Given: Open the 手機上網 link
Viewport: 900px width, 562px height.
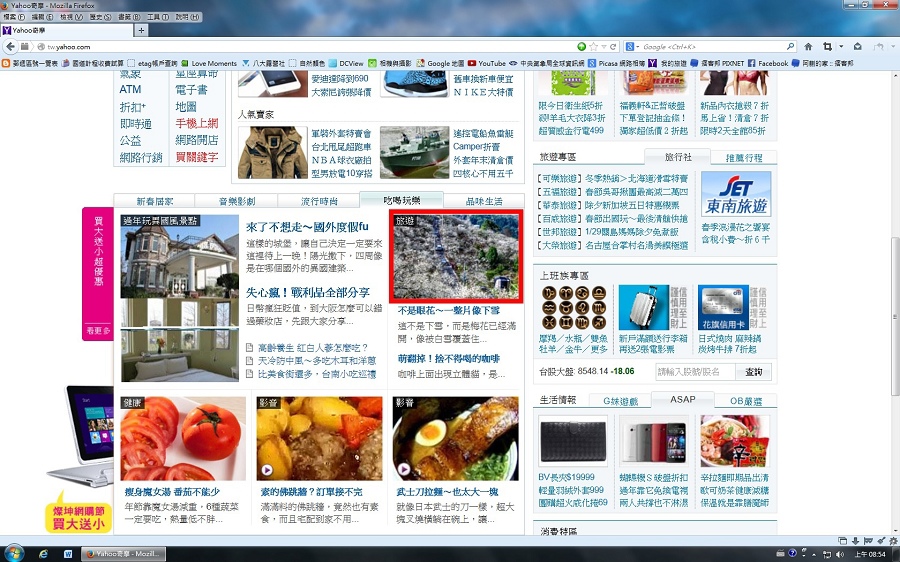Looking at the screenshot, I should click(197, 123).
